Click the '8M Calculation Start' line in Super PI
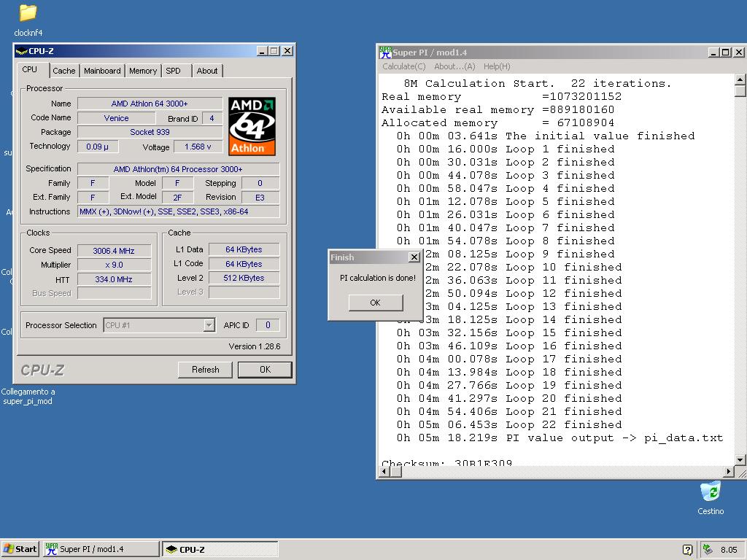747x560 pixels. [538, 84]
